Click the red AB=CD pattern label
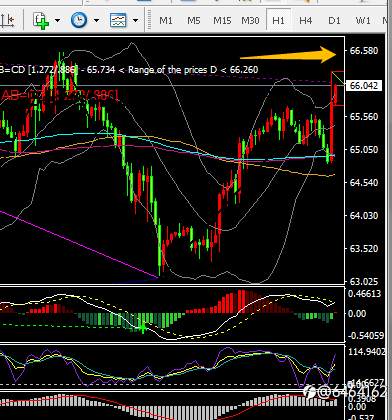This screenshot has height=420, width=392. (x=60, y=96)
